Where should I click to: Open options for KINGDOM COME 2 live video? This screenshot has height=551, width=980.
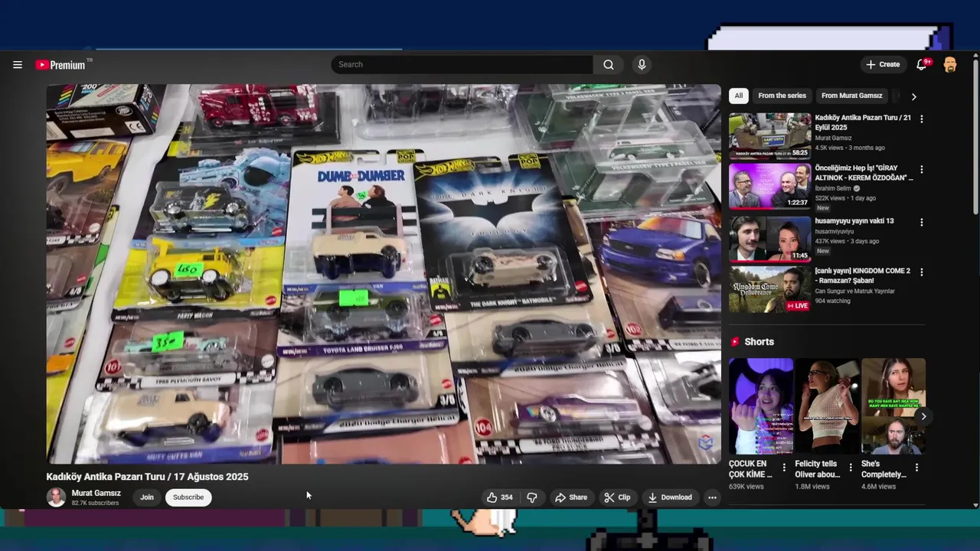click(x=922, y=272)
